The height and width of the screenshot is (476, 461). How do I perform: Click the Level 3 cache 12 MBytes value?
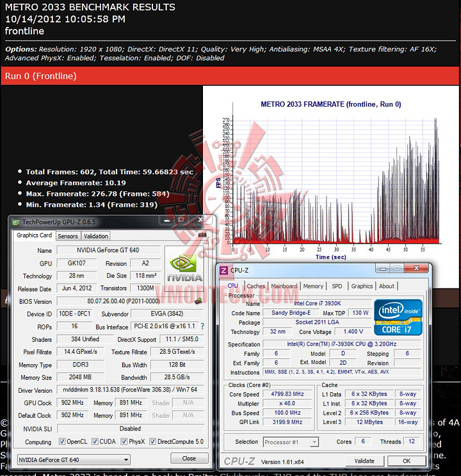[369, 422]
